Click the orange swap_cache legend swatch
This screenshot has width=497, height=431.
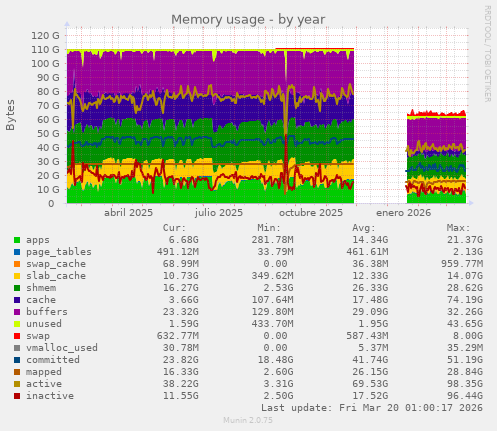17,264
